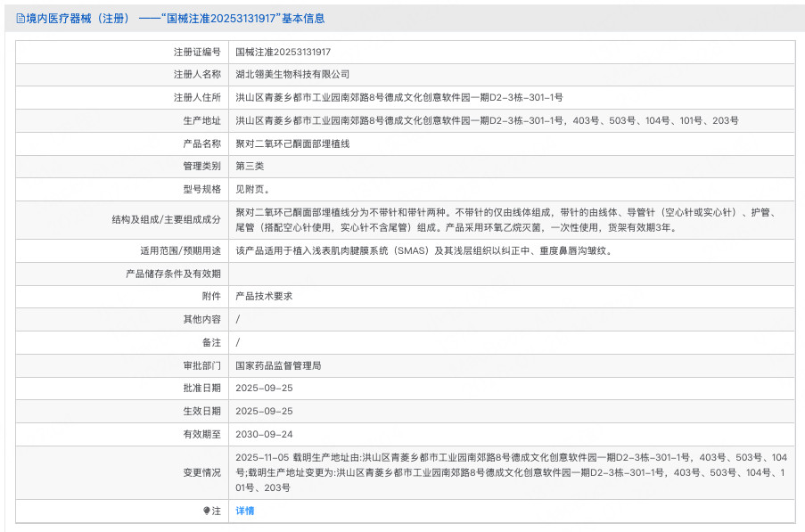Select the 其他内容 label
Viewport: 805px width, 532px height.
coord(201,319)
